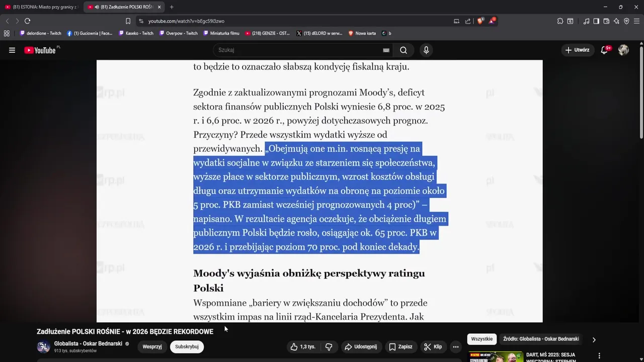644x362 pixels.
Task: Open the browser main hamburger menu
Action: tap(636, 21)
